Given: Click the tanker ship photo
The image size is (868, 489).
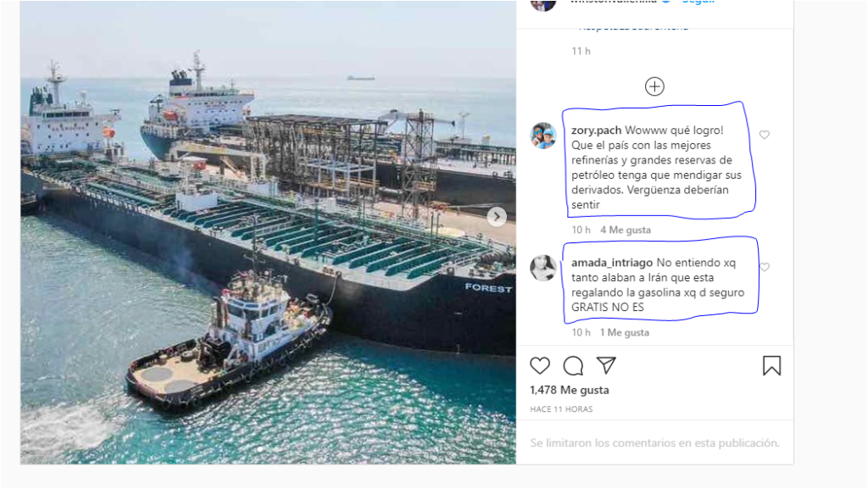Looking at the screenshot, I should 269,232.
